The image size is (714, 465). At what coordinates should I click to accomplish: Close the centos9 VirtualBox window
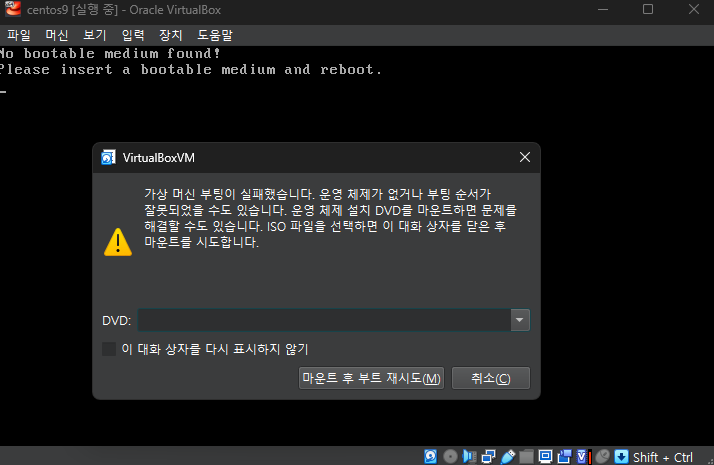[693, 9]
